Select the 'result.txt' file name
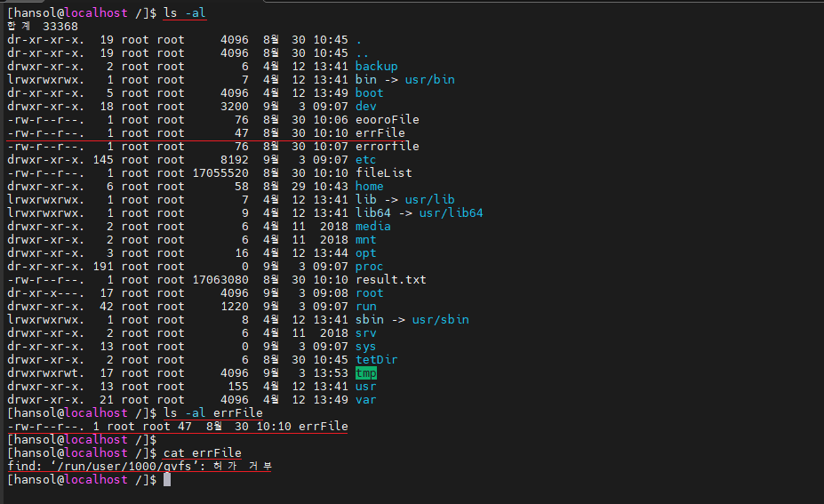This screenshot has height=504, width=824. [390, 280]
